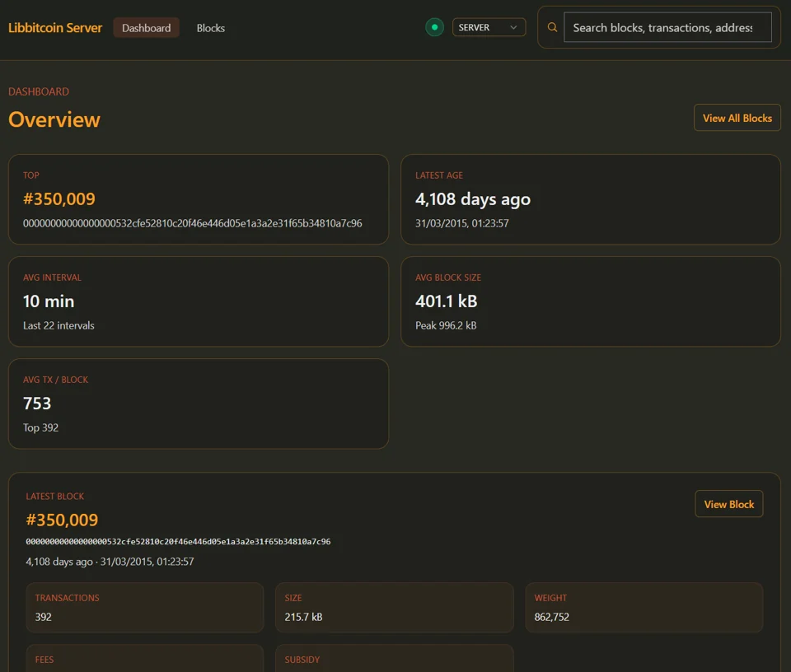Click the 753 average transactions value

pyautogui.click(x=37, y=404)
